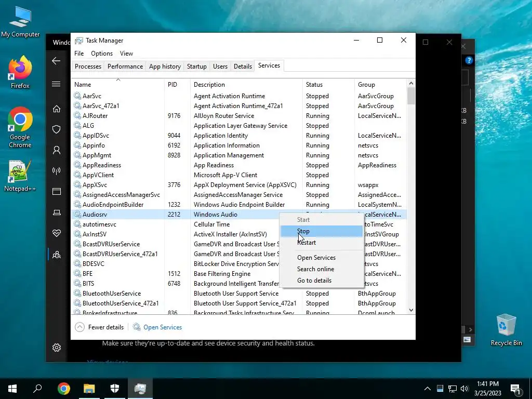
Task: Open Device performance & health heart icon
Action: [56, 233]
